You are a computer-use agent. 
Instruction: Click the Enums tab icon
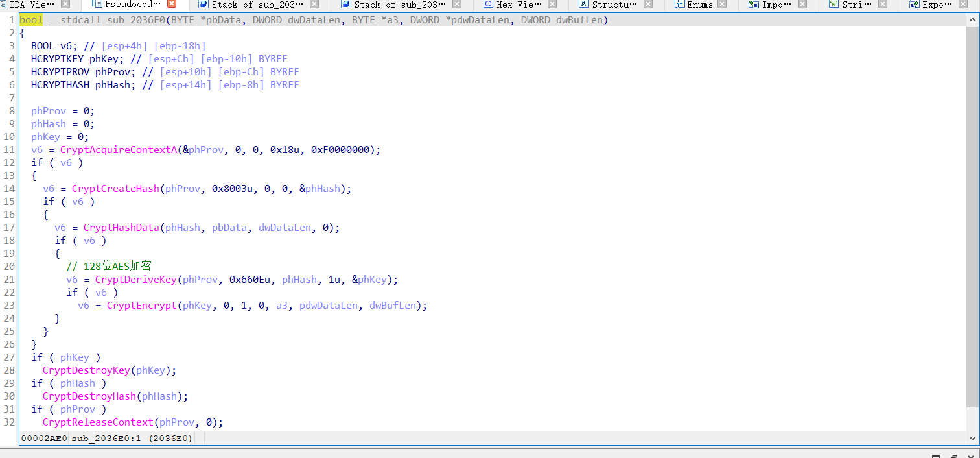click(679, 5)
